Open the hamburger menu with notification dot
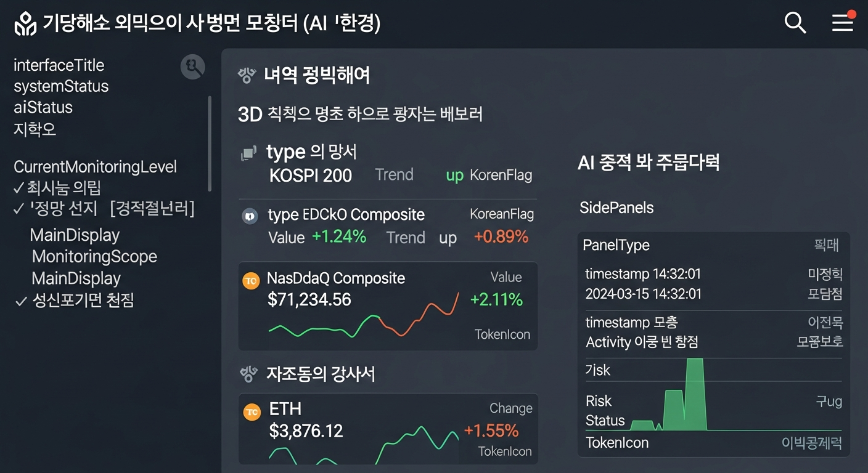Image resolution: width=868 pixels, height=473 pixels. point(842,23)
